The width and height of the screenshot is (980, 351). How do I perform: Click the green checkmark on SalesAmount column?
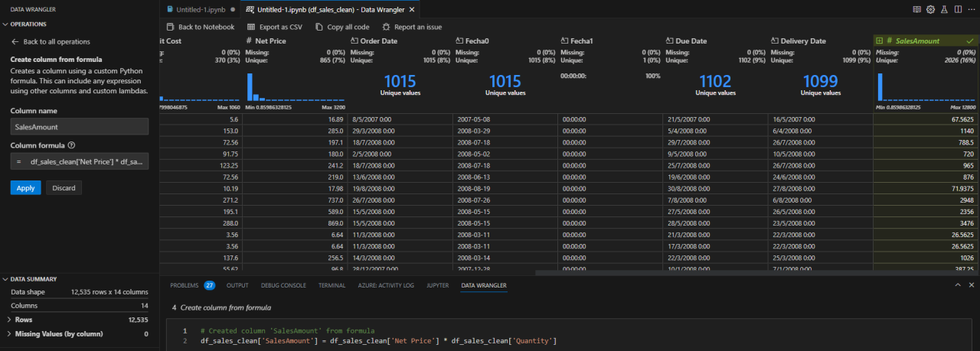point(970,41)
